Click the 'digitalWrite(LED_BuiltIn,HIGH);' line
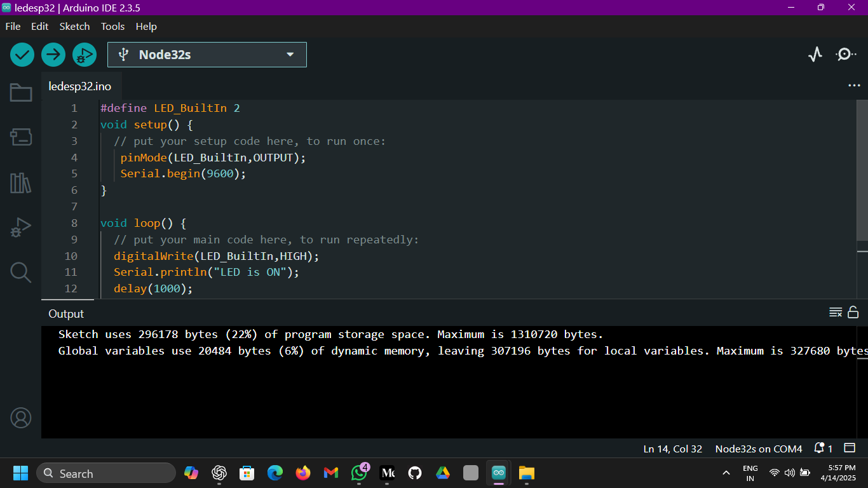 (216, 256)
